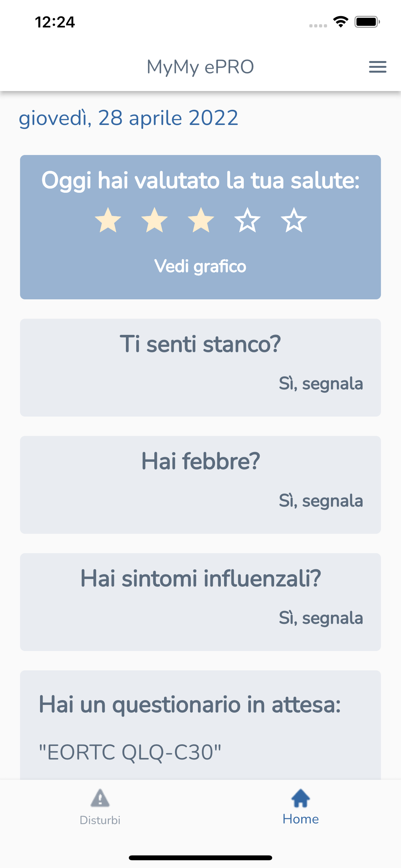Screen dimensions: 401x868
Task: Switch to the Disturbi tab label
Action: [x=100, y=820]
